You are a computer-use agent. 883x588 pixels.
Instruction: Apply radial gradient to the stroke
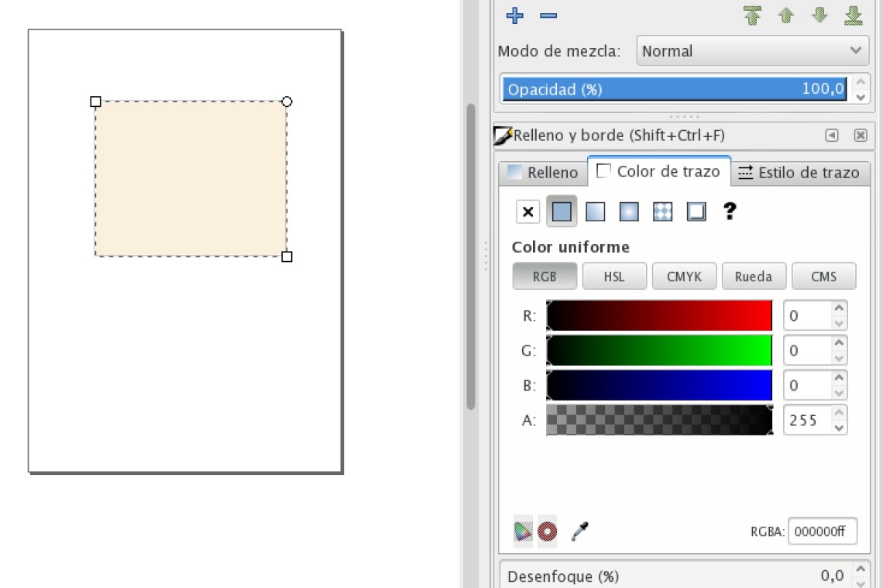pos(628,211)
